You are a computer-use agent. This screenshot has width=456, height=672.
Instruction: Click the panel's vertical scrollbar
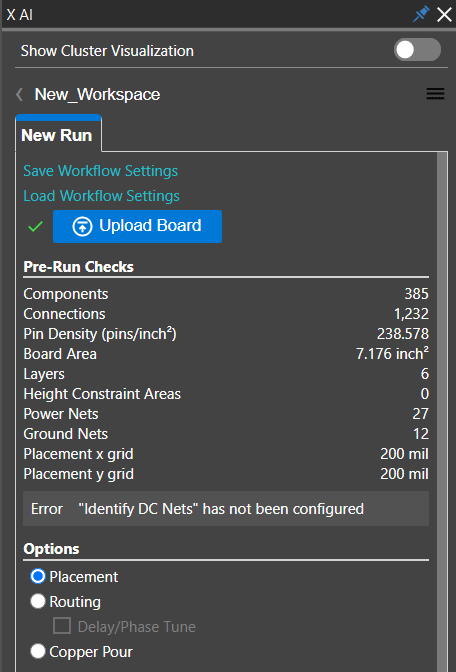click(x=441, y=411)
